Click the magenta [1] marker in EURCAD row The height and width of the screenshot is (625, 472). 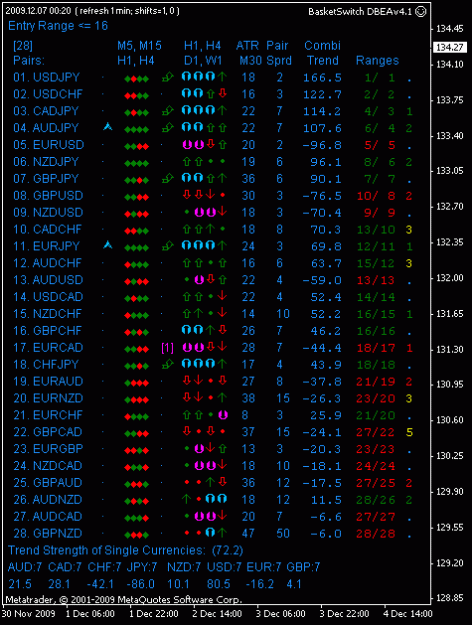click(x=167, y=348)
